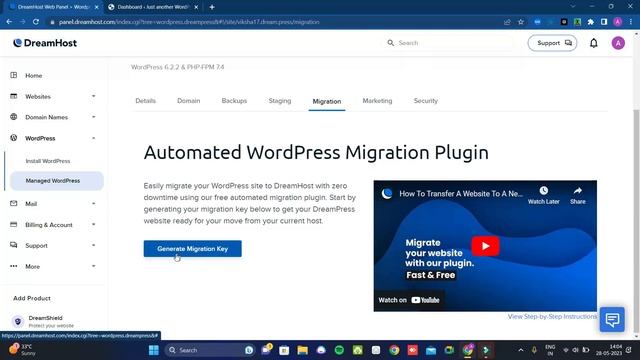The image size is (640, 360).
Task: Open the user account avatar menu
Action: point(618,43)
